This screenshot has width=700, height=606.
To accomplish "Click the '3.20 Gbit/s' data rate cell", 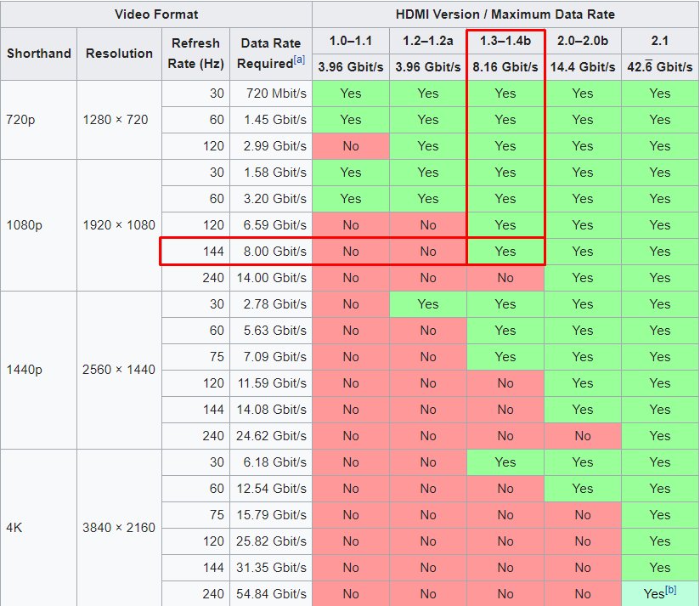I will (271, 199).
